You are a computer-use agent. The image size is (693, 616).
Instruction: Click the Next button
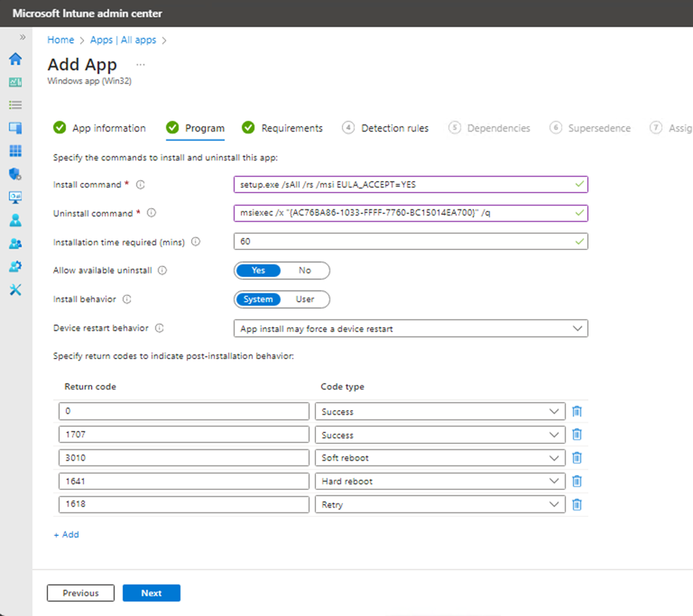(151, 593)
